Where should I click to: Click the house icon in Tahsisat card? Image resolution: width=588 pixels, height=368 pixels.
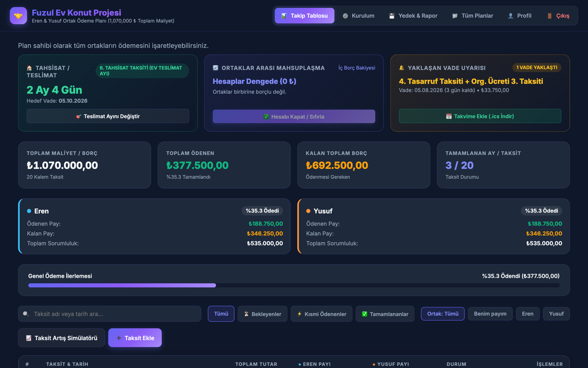pos(29,68)
